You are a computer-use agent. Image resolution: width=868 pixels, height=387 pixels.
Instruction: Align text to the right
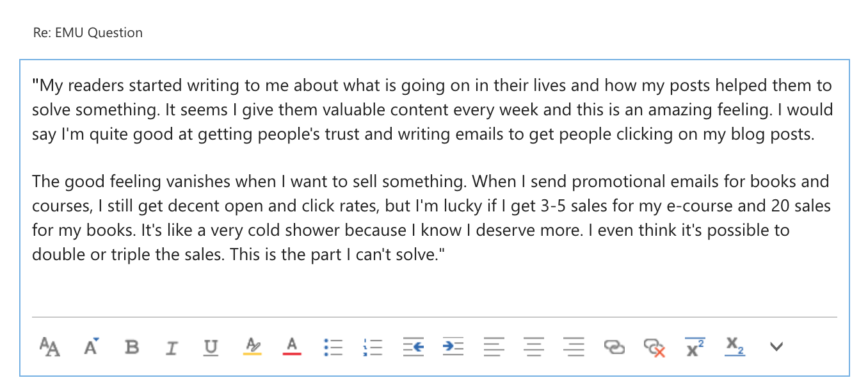click(574, 347)
